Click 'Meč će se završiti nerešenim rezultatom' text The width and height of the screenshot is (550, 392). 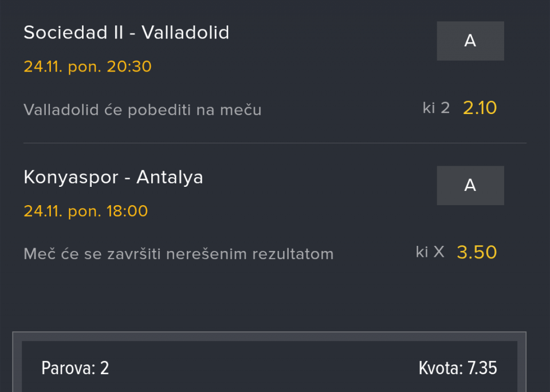tap(178, 254)
